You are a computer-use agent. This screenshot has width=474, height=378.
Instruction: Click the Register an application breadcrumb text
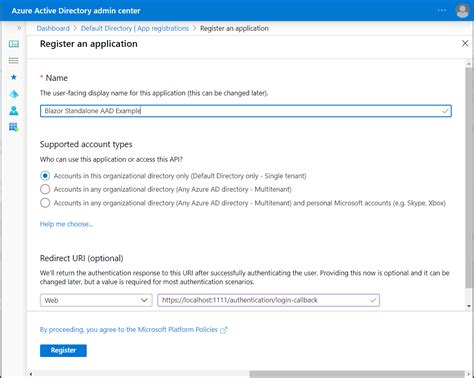[234, 28]
